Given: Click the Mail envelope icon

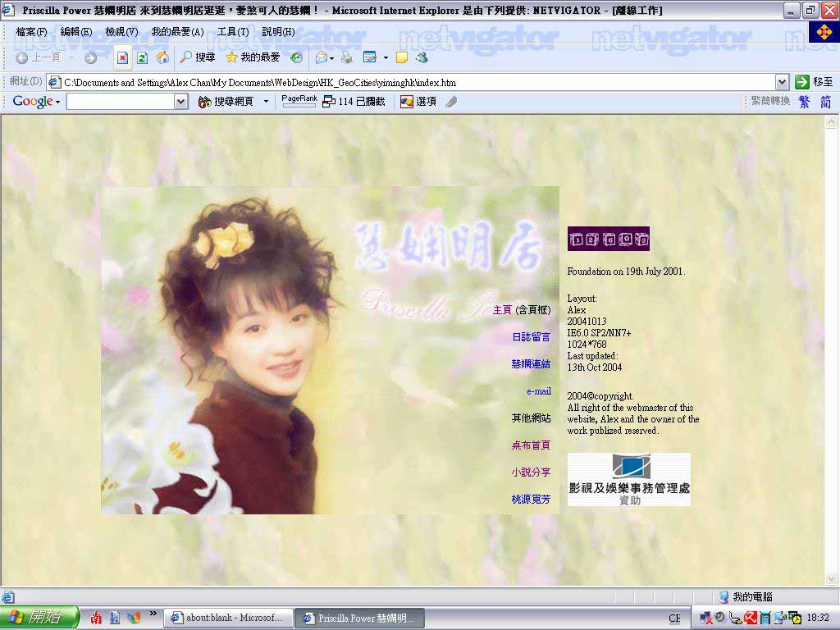Looking at the screenshot, I should pyautogui.click(x=321, y=57).
